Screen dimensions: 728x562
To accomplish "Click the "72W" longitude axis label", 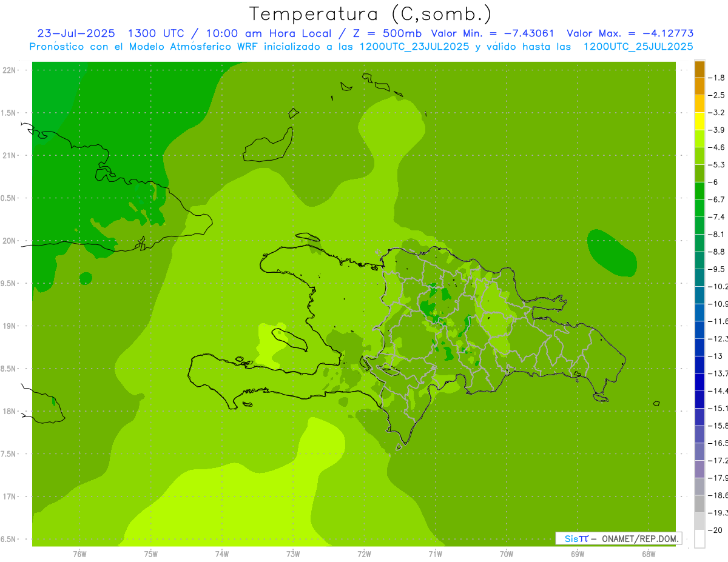I will pyautogui.click(x=365, y=554).
